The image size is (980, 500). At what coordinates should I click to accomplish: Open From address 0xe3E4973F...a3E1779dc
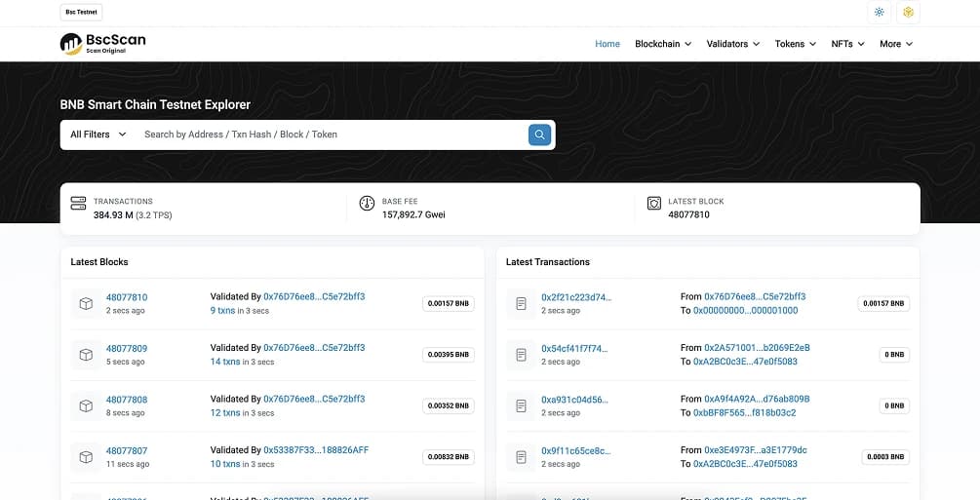[x=756, y=450]
